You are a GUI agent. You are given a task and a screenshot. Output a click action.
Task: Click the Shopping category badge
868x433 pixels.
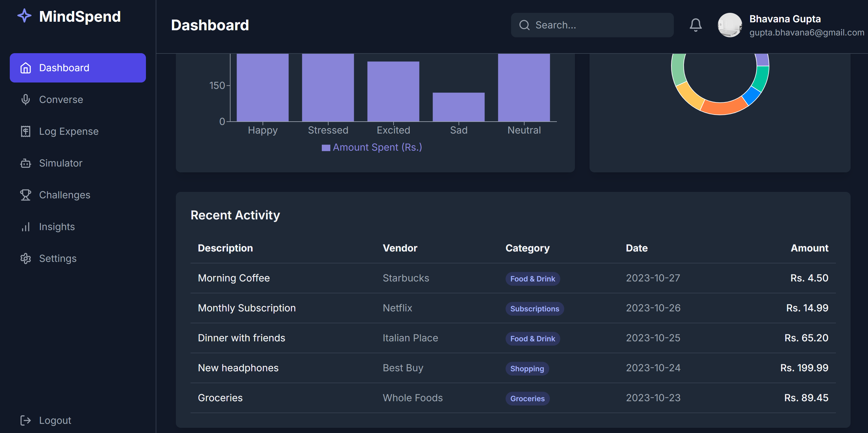pyautogui.click(x=527, y=369)
